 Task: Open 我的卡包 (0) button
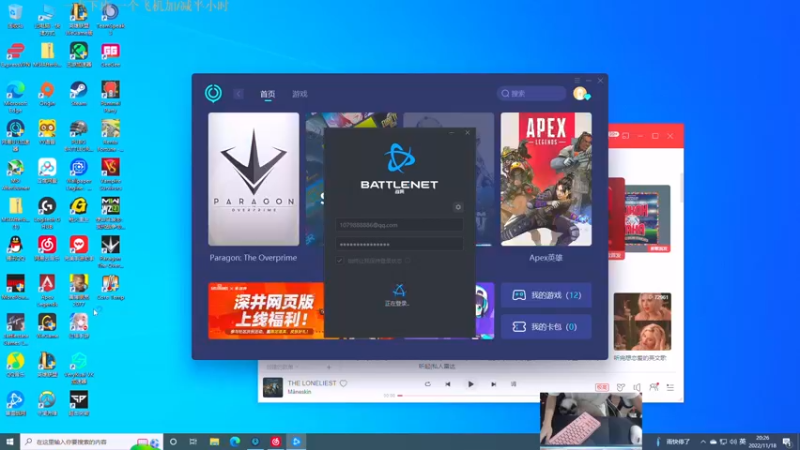(x=546, y=327)
